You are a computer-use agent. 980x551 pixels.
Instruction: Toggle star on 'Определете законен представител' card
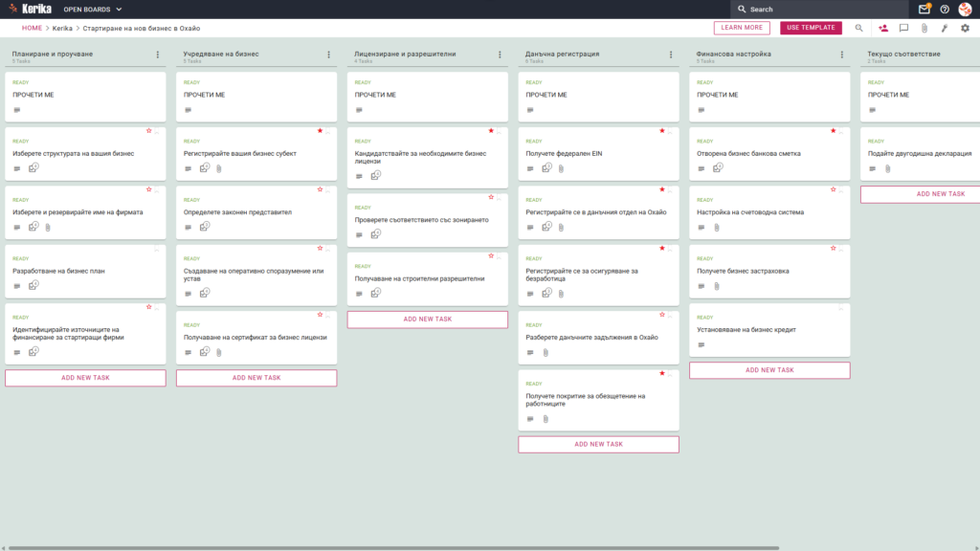click(320, 189)
